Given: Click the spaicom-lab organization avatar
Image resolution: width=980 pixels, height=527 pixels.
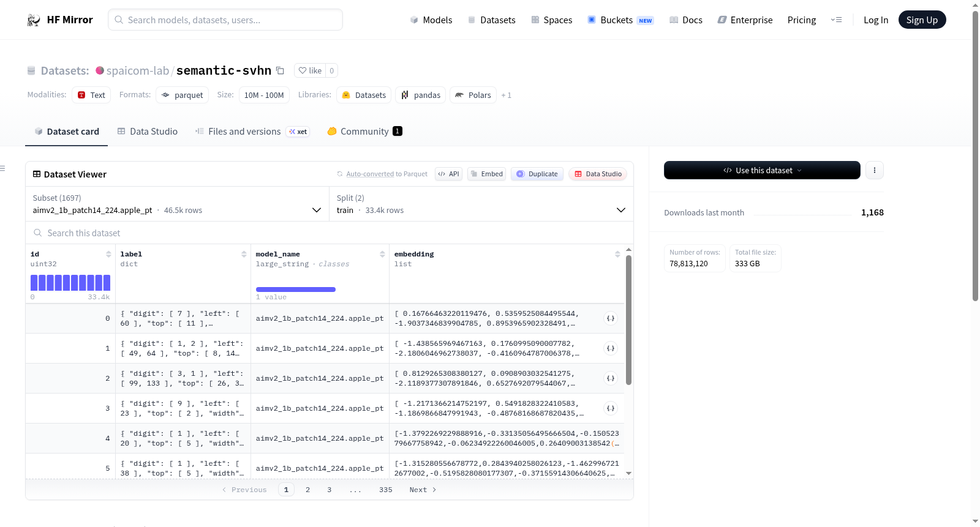Looking at the screenshot, I should pos(100,70).
